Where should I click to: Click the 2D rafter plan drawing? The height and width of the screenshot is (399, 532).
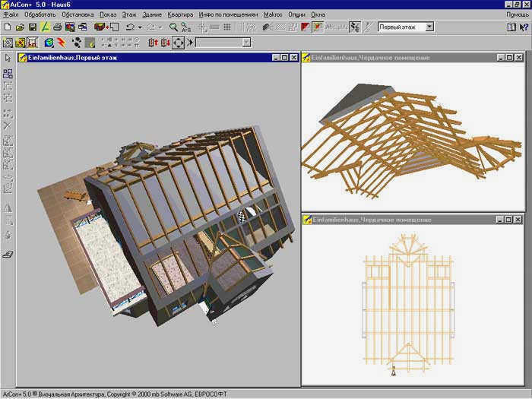pyautogui.click(x=408, y=304)
